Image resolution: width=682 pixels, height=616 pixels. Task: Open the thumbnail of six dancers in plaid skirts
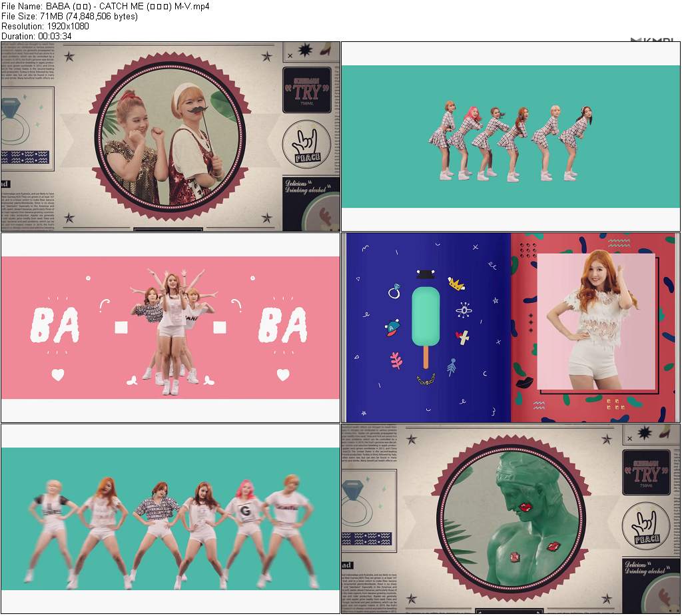coord(511,137)
